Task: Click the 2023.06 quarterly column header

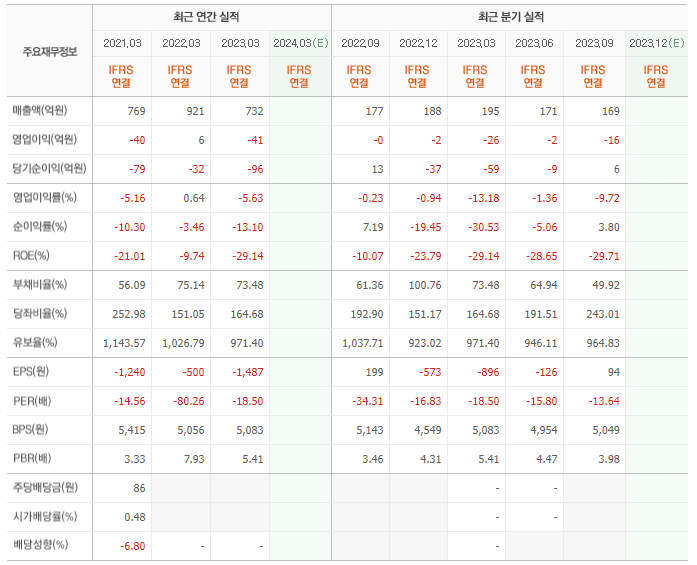Action: click(534, 43)
